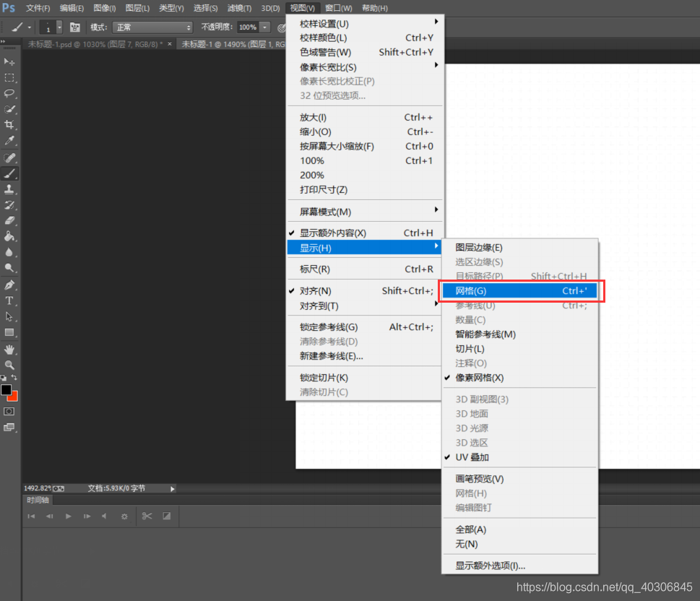Select the Horizontal Type tool
Screen dimensions: 700x601
click(9, 300)
